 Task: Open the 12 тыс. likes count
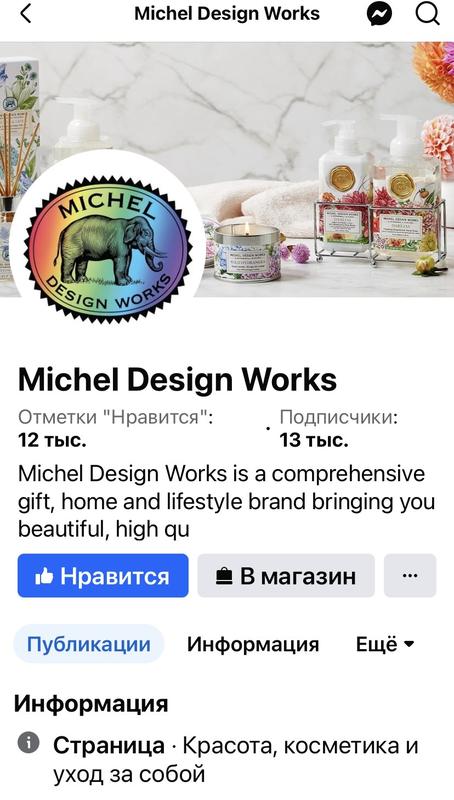click(x=52, y=440)
